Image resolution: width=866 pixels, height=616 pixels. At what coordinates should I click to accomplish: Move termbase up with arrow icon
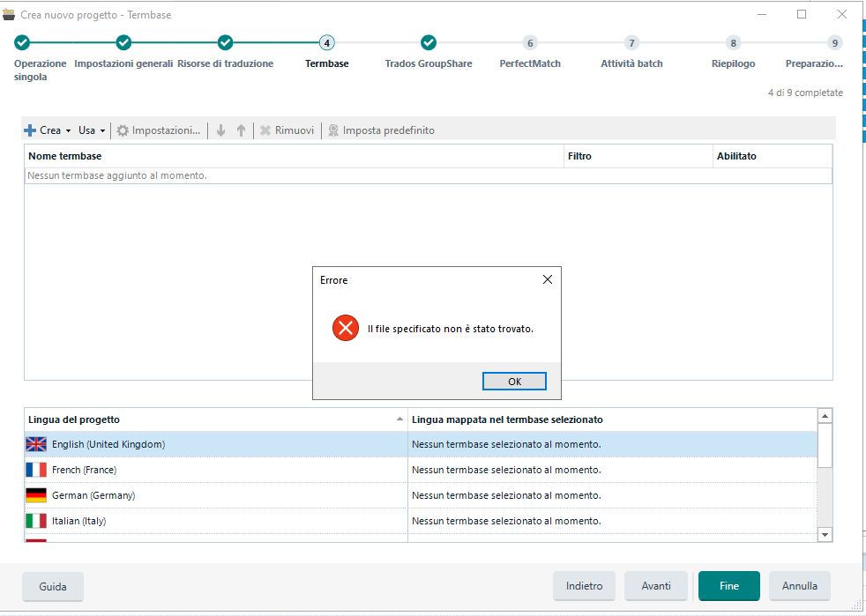pos(241,130)
